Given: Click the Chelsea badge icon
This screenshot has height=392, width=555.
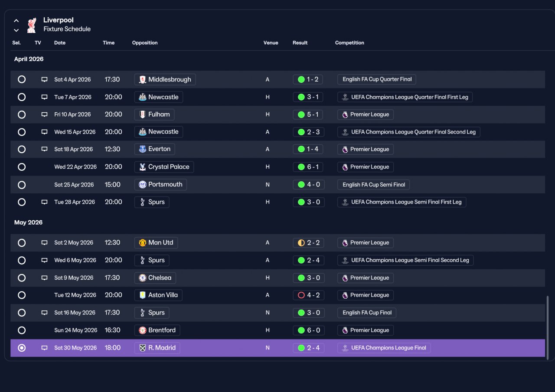Looking at the screenshot, I should coord(143,278).
